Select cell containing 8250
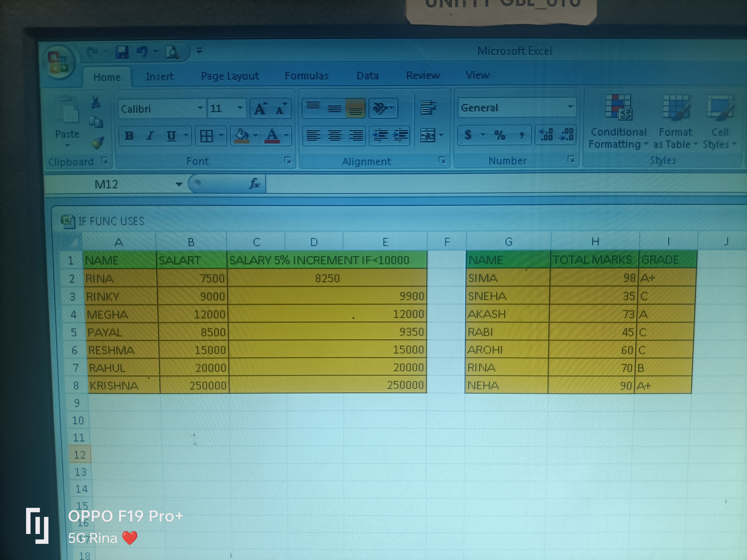Screen dimensions: 747x560 click(327, 279)
